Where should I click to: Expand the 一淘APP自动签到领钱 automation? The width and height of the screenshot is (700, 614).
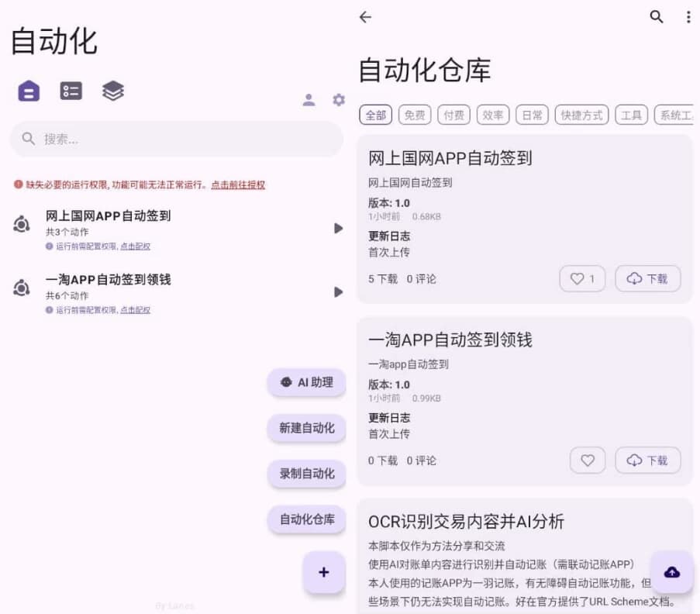click(338, 292)
